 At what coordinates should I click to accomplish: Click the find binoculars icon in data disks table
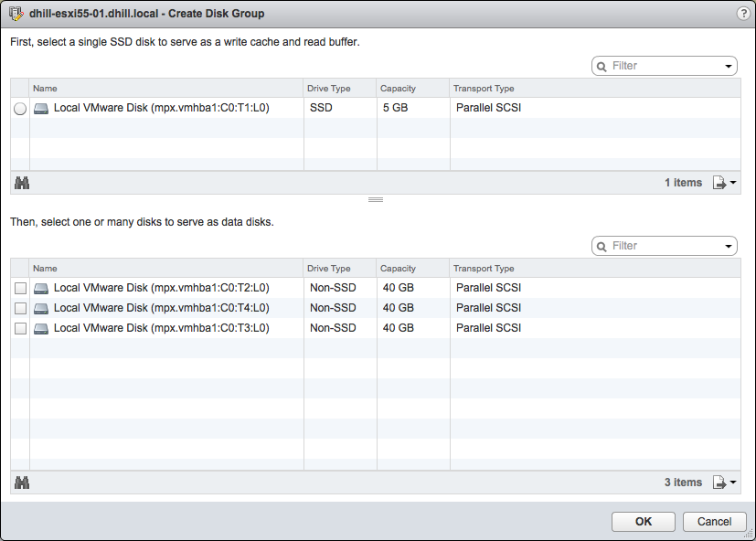(22, 483)
